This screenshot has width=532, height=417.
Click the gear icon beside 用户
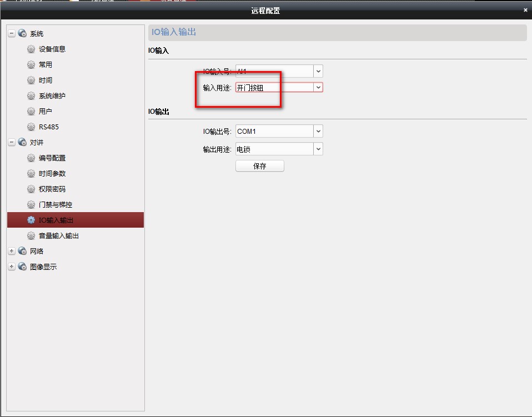pos(31,112)
